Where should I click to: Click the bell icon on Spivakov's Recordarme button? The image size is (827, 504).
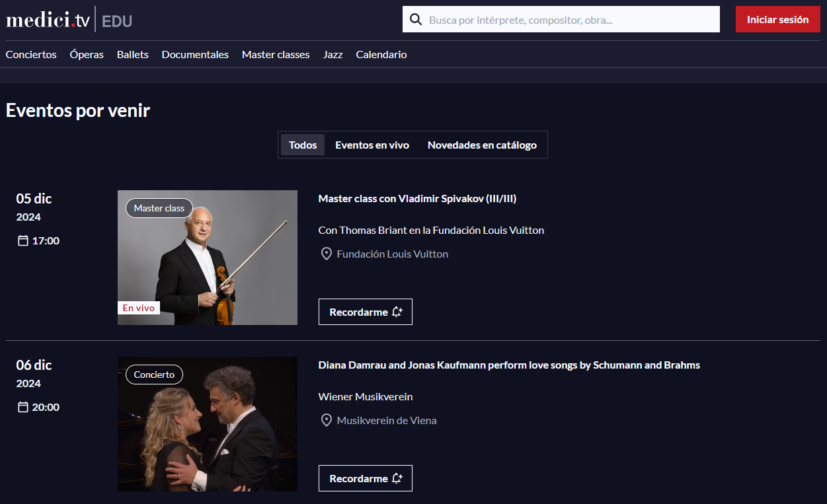click(x=397, y=312)
